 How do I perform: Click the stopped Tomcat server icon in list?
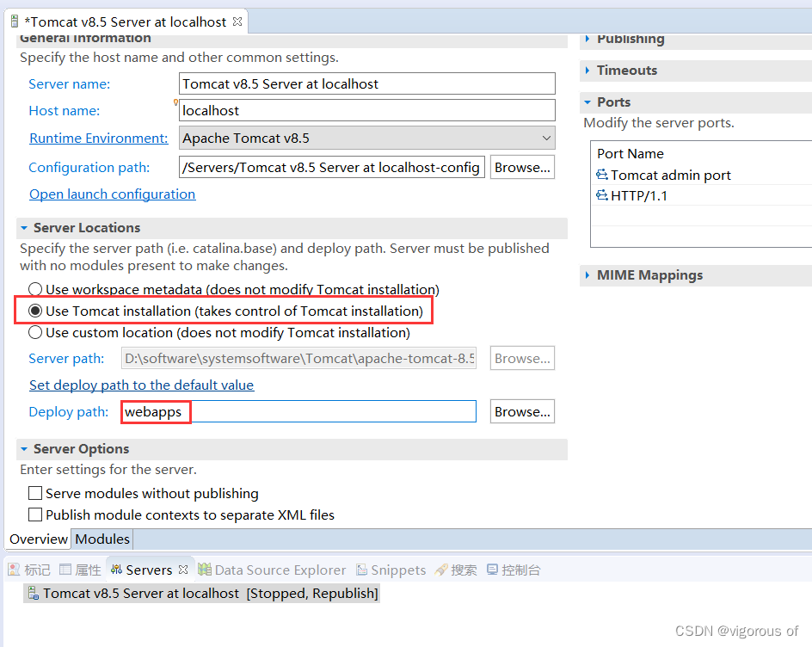(x=34, y=593)
